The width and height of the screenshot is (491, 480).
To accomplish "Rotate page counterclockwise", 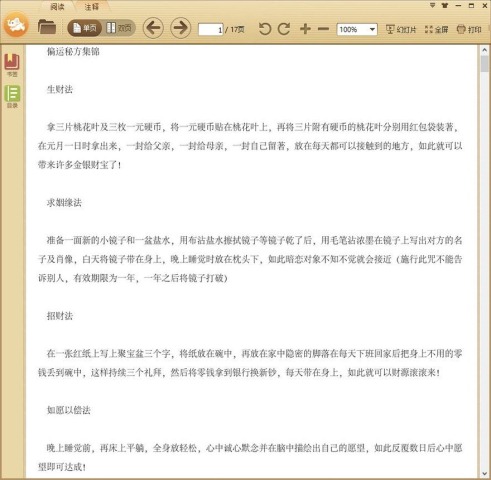I will pos(265,29).
